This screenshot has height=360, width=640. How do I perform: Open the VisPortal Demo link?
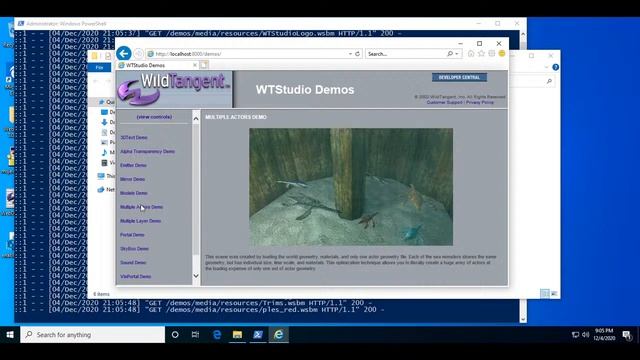point(136,276)
